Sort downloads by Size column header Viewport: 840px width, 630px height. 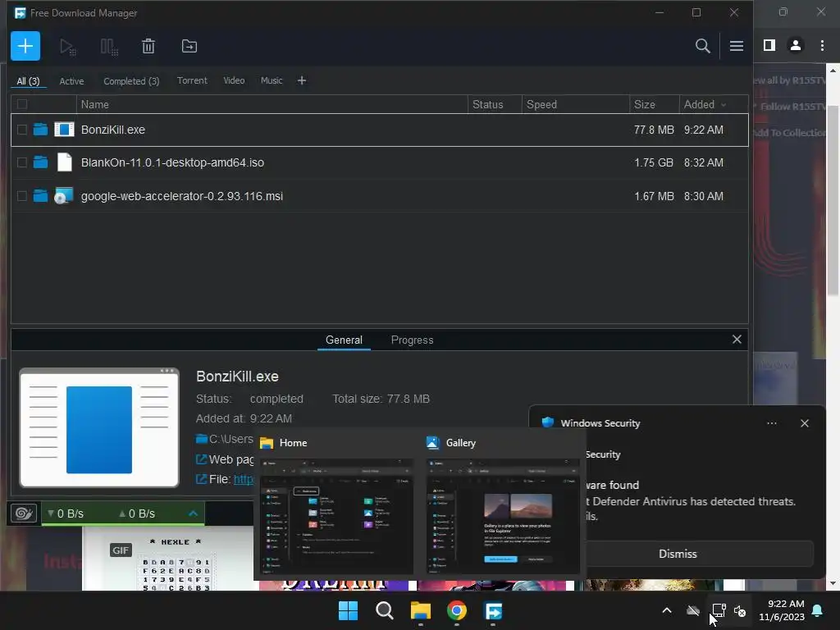point(655,104)
